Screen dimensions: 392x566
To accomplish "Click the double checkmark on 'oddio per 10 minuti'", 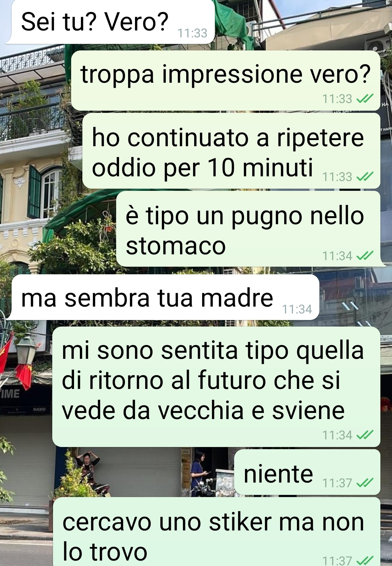I will click(365, 177).
